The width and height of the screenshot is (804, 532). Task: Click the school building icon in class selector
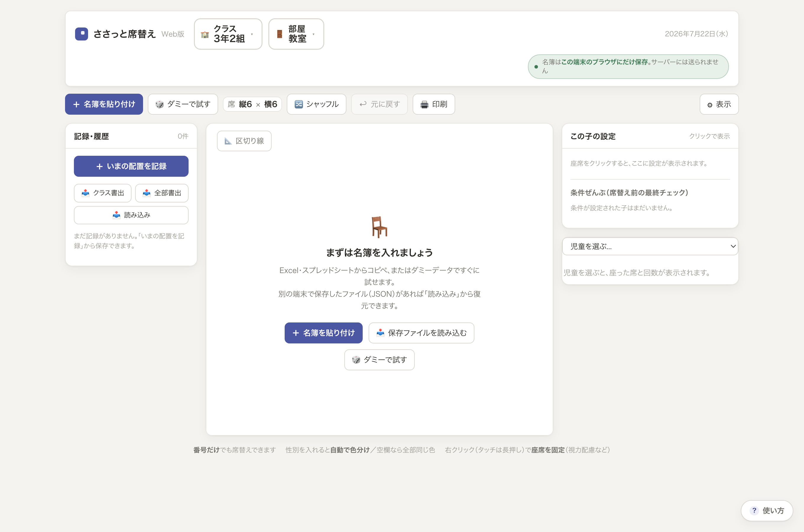(205, 35)
